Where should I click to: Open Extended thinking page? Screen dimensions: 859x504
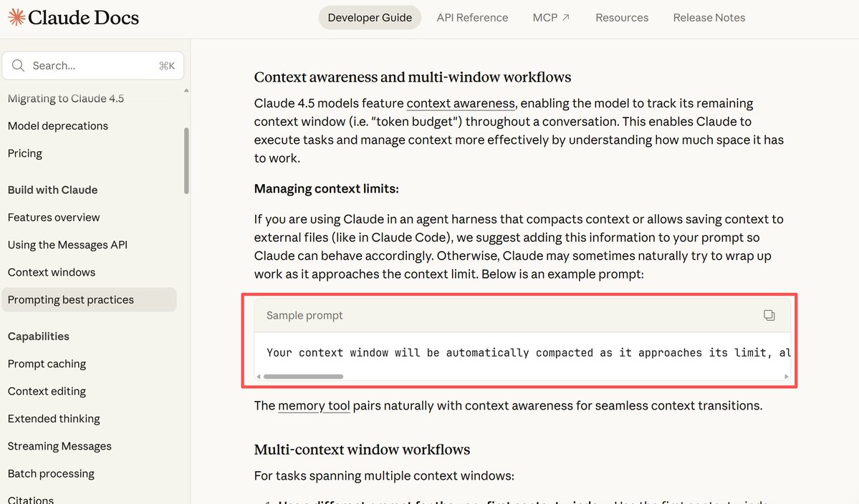click(x=54, y=419)
